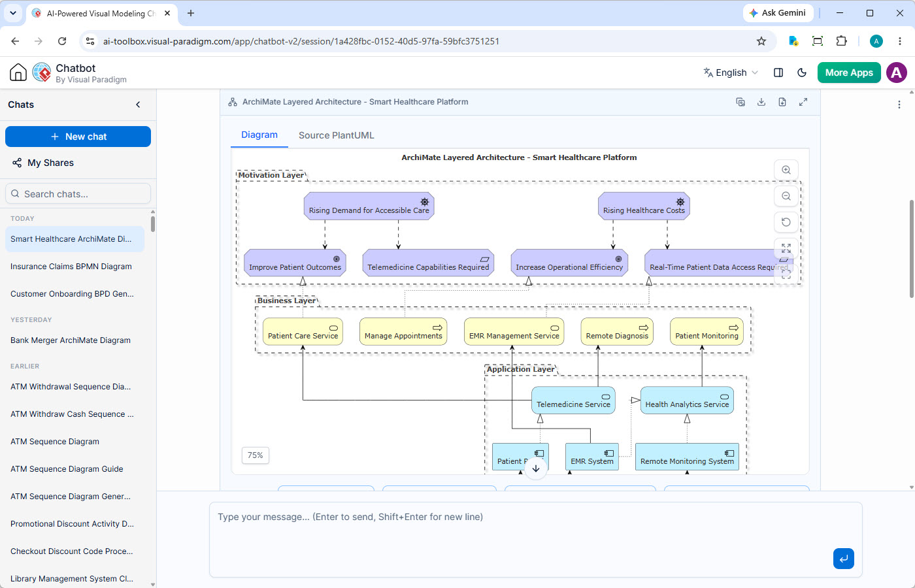Switch to the Source PlantUML tab
This screenshot has width=915, height=588.
coord(337,135)
